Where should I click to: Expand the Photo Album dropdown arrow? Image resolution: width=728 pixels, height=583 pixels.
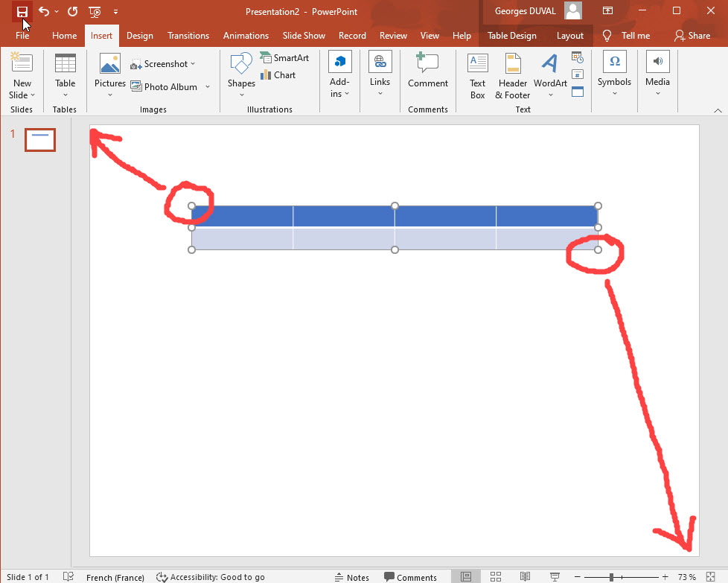coord(208,87)
